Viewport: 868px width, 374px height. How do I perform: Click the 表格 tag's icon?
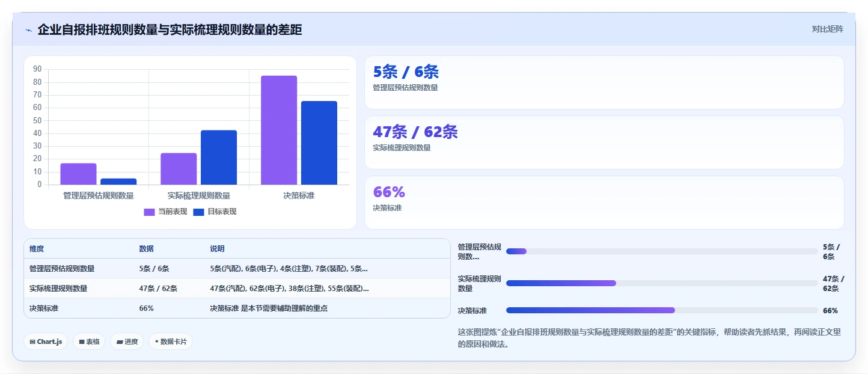pyautogui.click(x=82, y=342)
